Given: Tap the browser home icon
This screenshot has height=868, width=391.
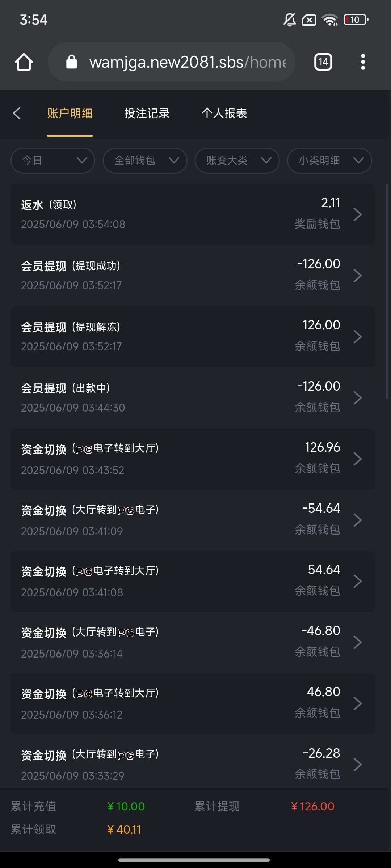Looking at the screenshot, I should pos(24,62).
